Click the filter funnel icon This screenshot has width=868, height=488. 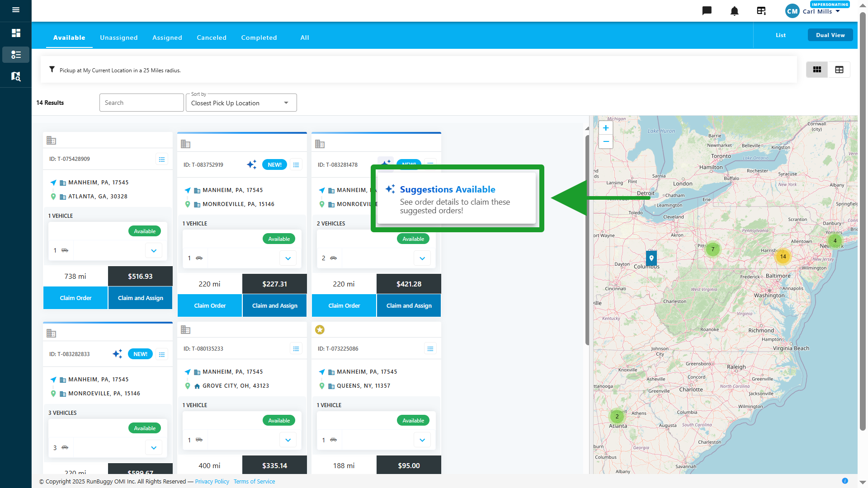[x=52, y=70]
